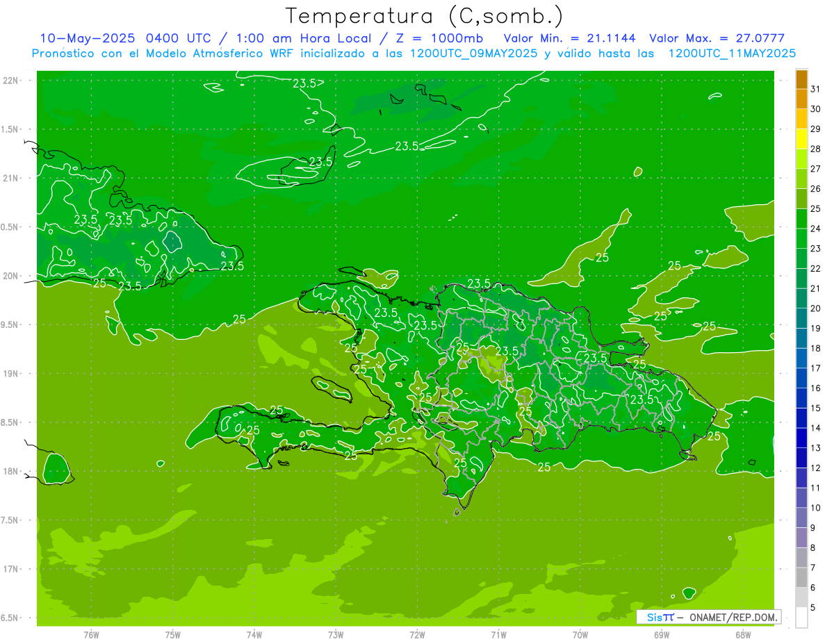834x644 pixels.
Task: Click the 17N latitude label
Action: pyautogui.click(x=10, y=569)
